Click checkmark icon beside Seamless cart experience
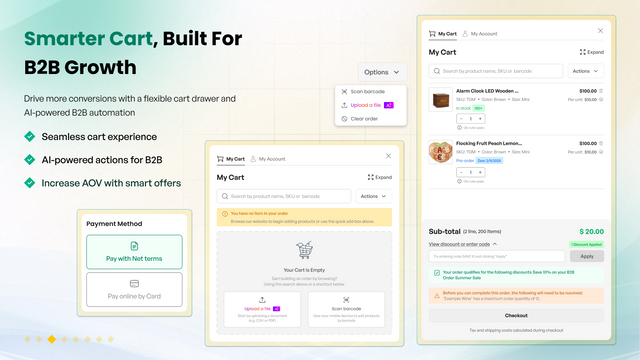The image size is (640, 360). [29, 136]
